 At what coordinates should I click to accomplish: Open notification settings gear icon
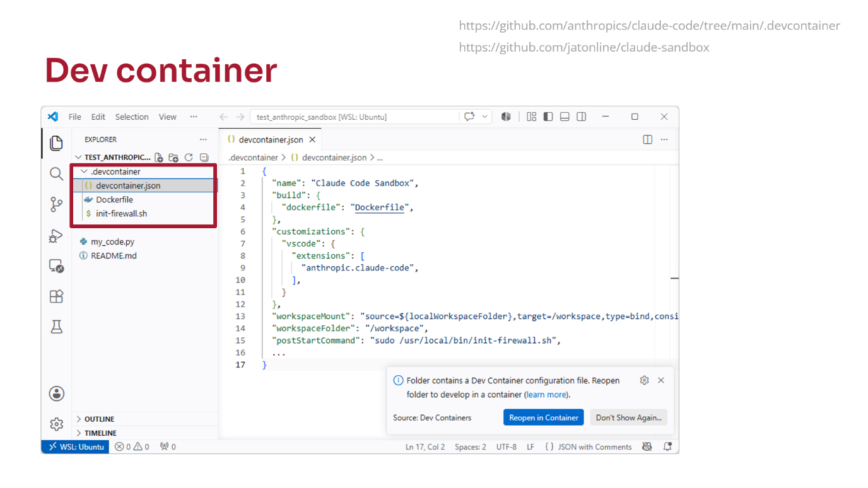[x=644, y=380]
